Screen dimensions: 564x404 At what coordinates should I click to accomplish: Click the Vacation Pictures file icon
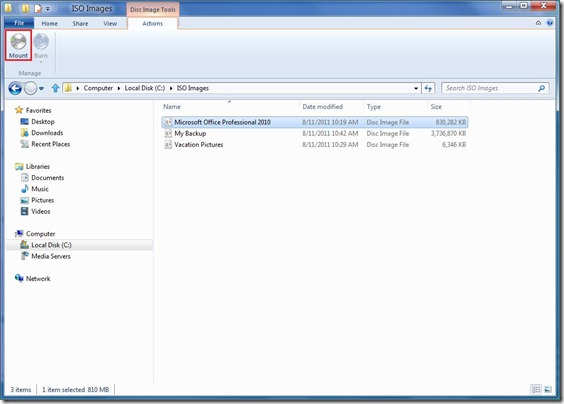168,145
